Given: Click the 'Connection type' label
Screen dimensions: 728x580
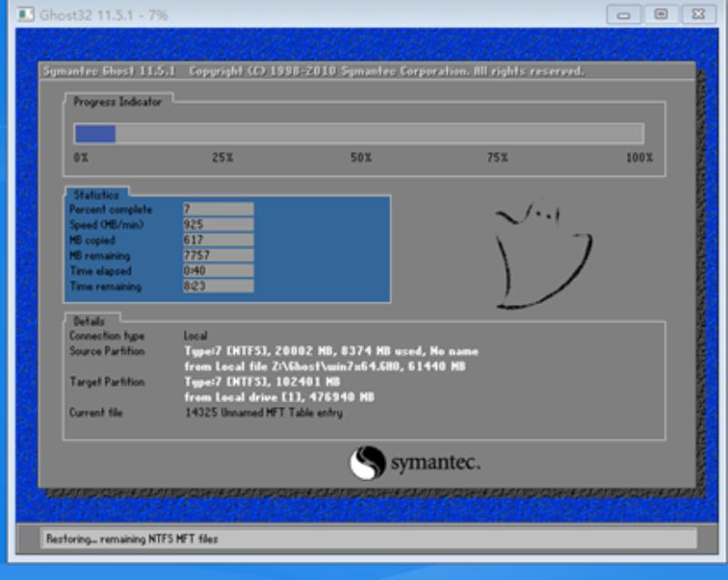Looking at the screenshot, I should tap(106, 336).
